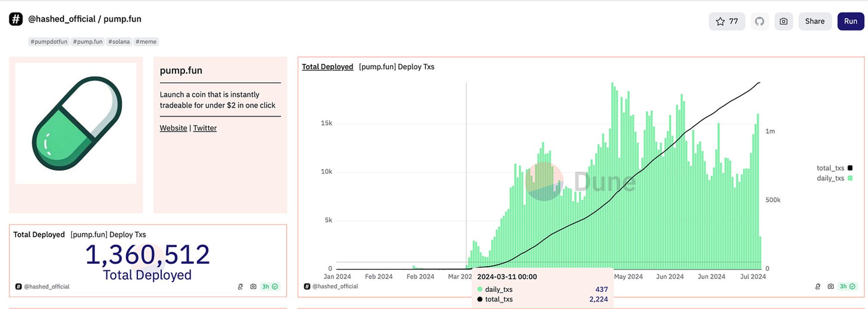
Task: Select the #meme tag
Action: (x=146, y=42)
